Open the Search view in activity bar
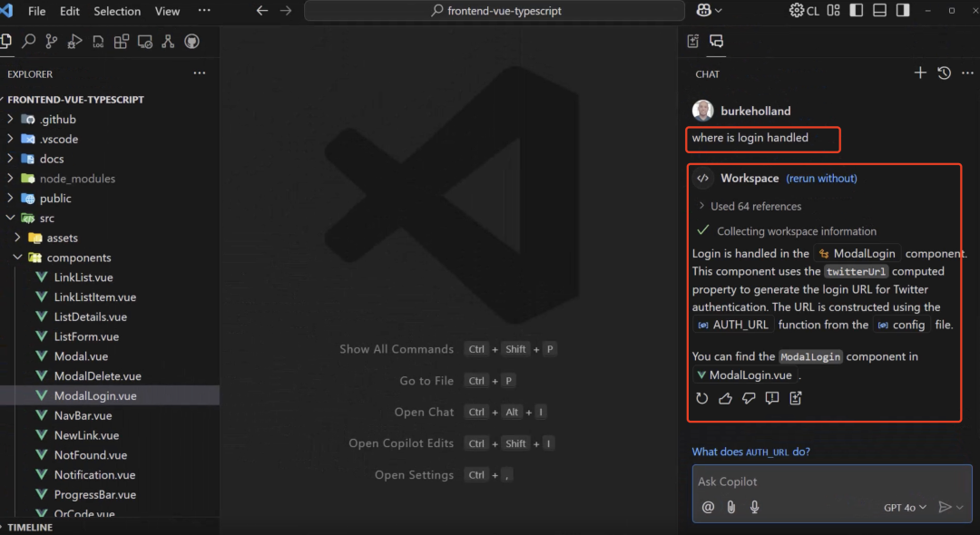The image size is (980, 535). (x=28, y=41)
